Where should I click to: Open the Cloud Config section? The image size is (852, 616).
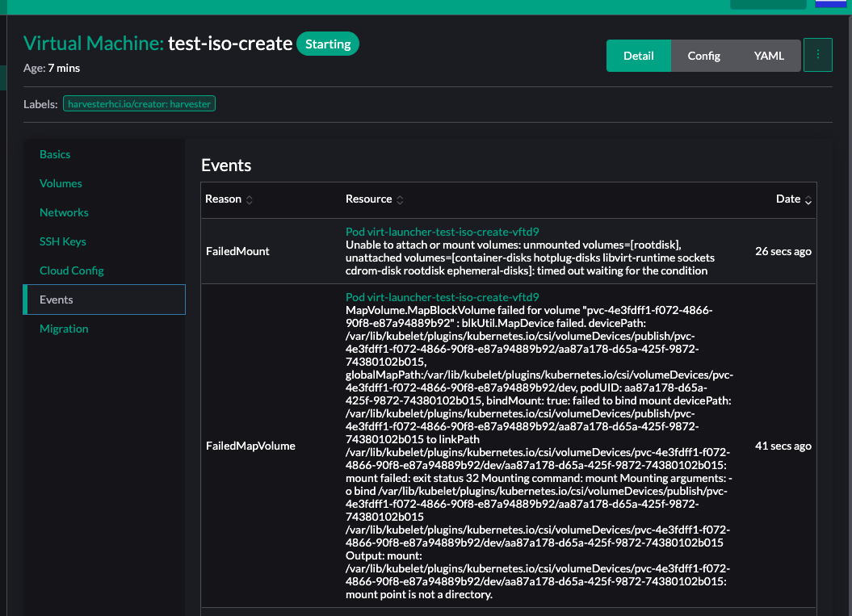tap(72, 270)
